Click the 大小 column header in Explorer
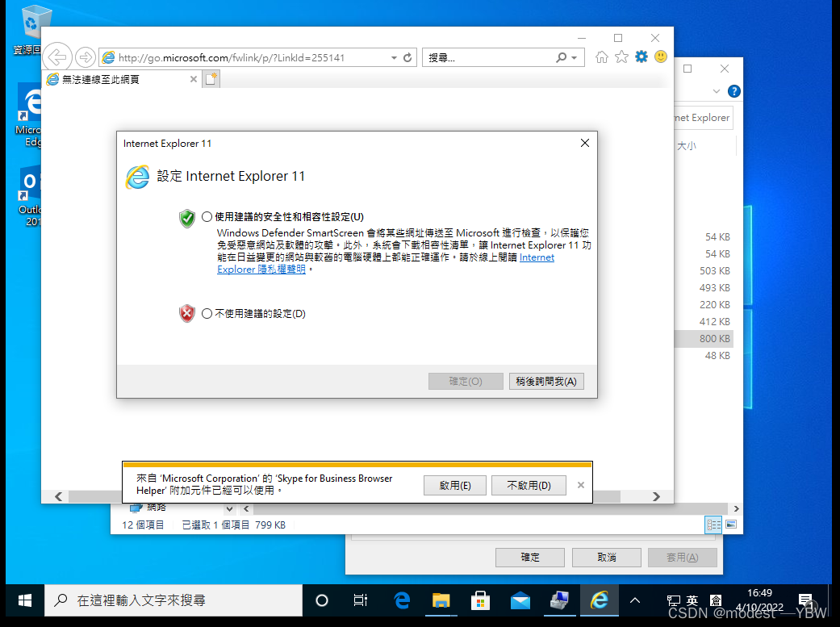840x627 pixels. [x=686, y=146]
